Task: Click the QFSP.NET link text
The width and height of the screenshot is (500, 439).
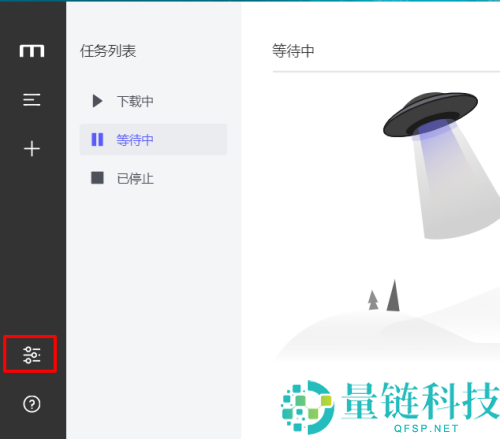Action: pyautogui.click(x=426, y=428)
